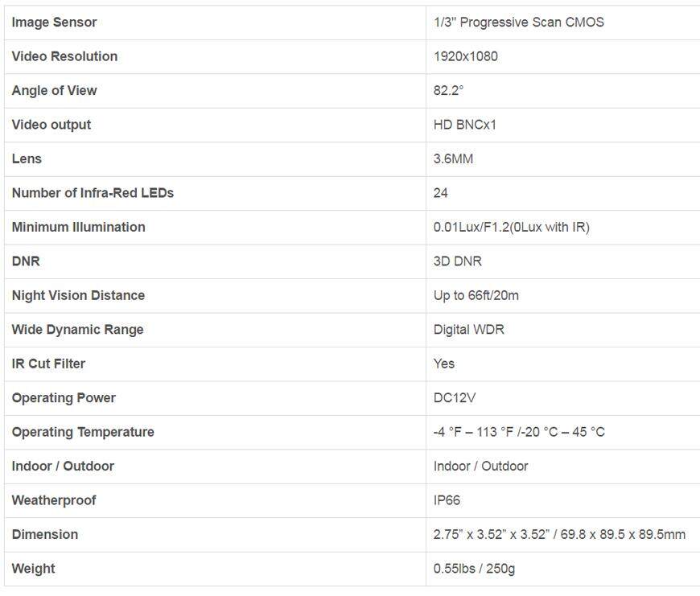Click the IR Cut Filter label
Image resolution: width=700 pixels, height=596 pixels.
click(48, 364)
